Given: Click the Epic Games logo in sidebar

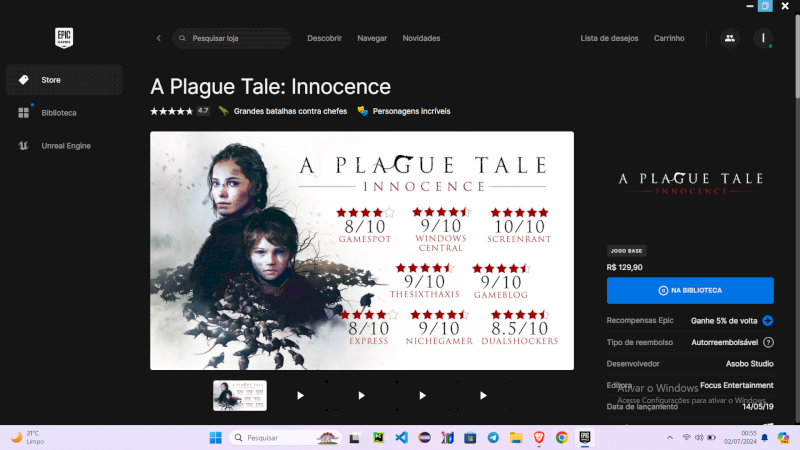Looking at the screenshot, I should click(64, 38).
